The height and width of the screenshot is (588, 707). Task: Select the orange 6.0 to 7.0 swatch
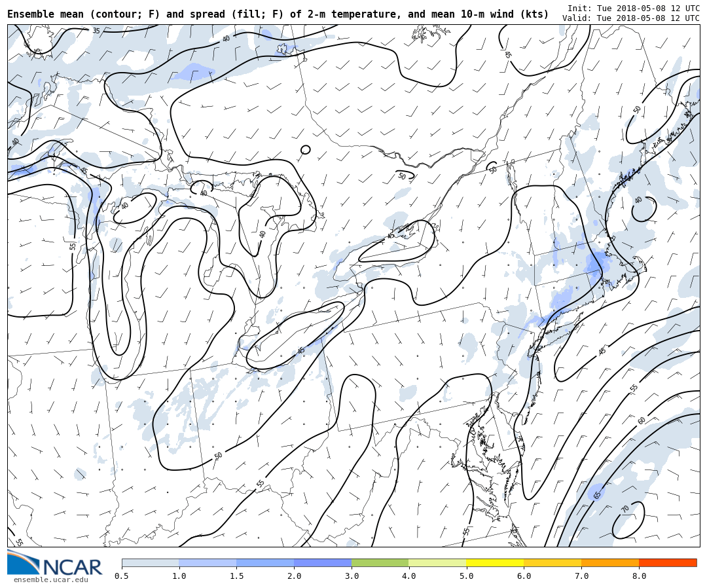[553, 562]
